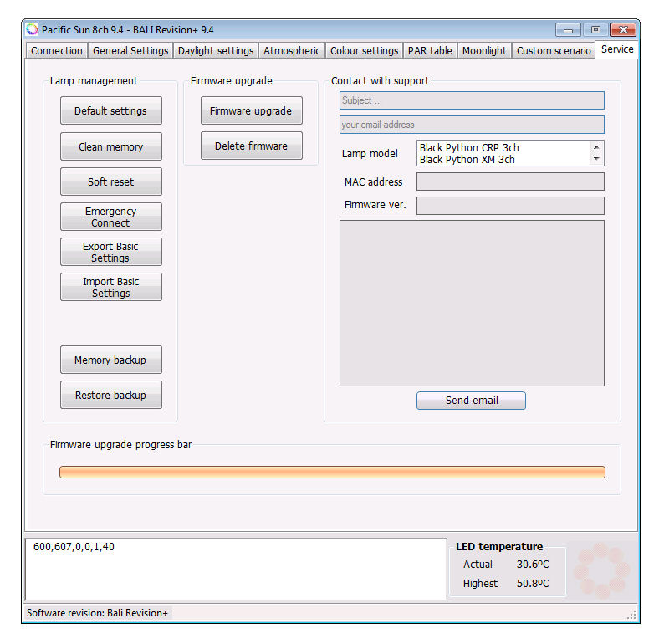Switch to the Connection tab
Screen dimensions: 659x644
[57, 51]
